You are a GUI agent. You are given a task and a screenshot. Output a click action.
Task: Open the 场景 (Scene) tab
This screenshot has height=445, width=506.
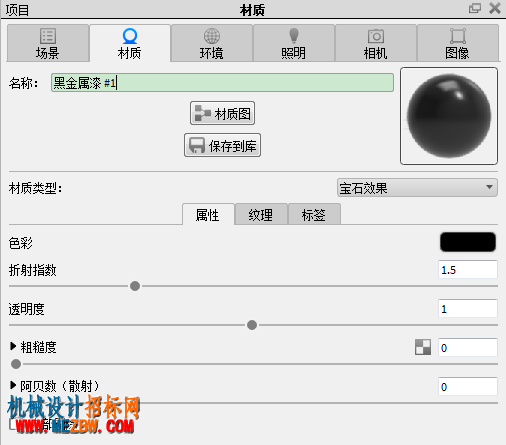pos(48,43)
